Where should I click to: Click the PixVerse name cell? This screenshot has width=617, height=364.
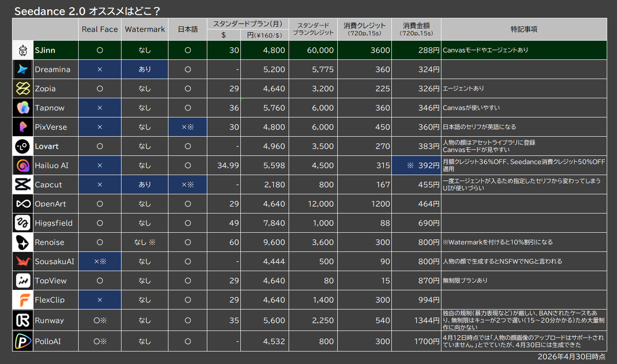point(56,127)
